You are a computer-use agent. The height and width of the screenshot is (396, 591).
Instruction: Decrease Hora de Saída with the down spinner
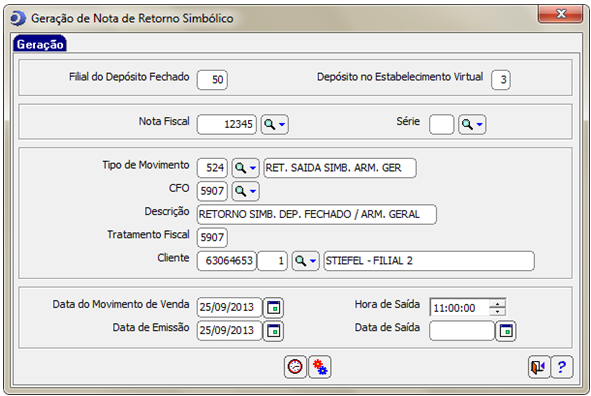pos(498,312)
